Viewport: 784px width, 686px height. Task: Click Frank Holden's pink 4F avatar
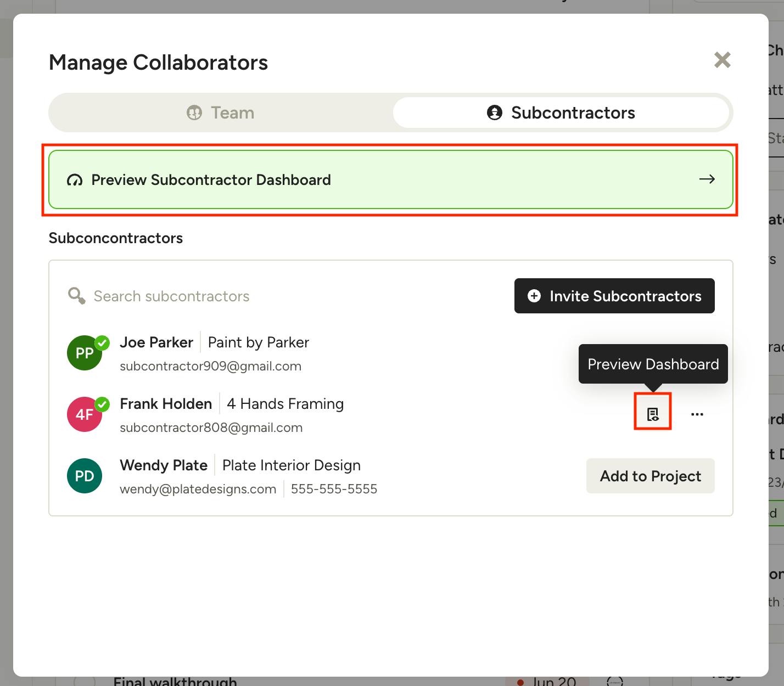[x=85, y=414]
